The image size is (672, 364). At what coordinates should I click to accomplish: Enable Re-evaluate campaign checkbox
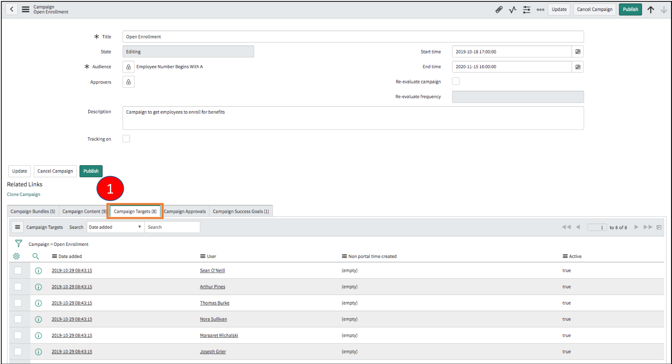456,81
